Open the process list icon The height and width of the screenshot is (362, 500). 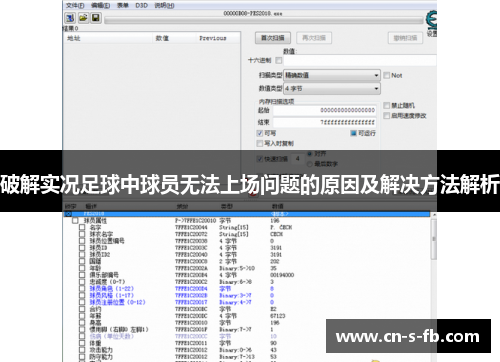(70, 18)
